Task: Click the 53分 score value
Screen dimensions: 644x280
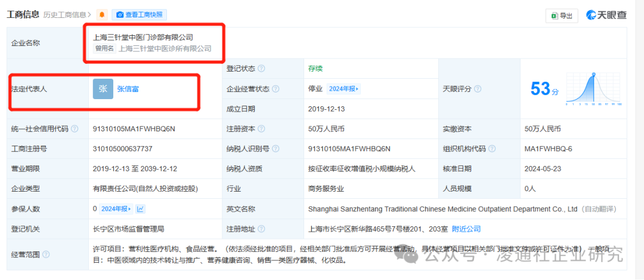Action: [x=545, y=89]
